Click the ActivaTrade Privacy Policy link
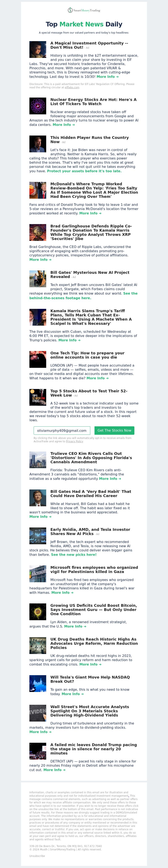This screenshot has width=168, height=868. [x=75, y=441]
